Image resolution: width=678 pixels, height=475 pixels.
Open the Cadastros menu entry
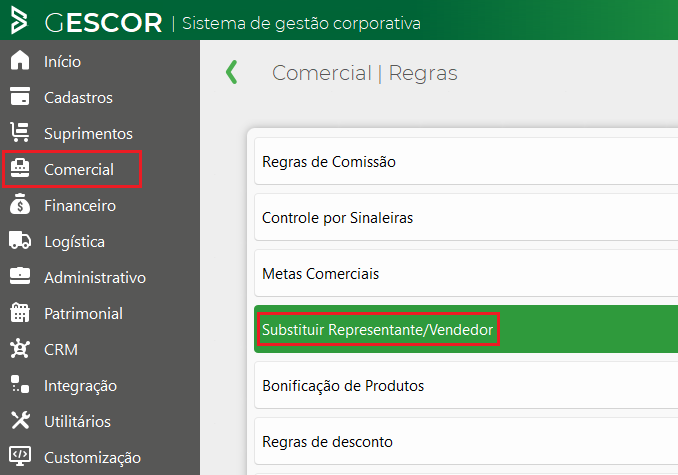tap(78, 98)
